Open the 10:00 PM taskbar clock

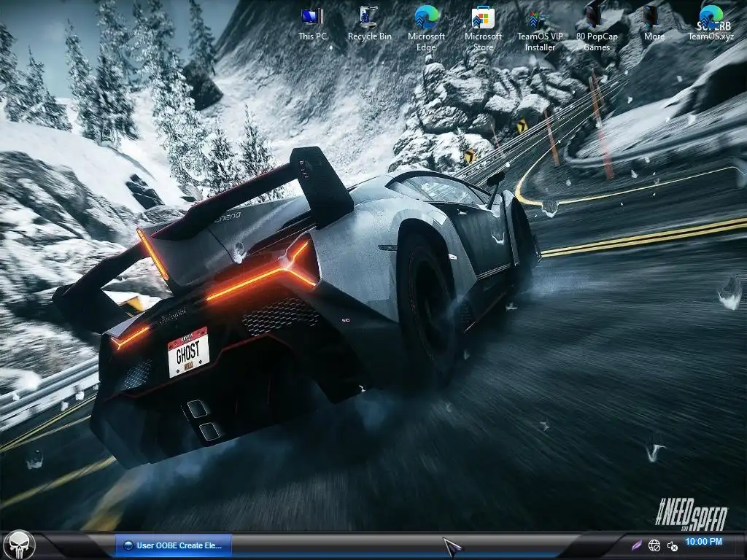[x=703, y=542]
